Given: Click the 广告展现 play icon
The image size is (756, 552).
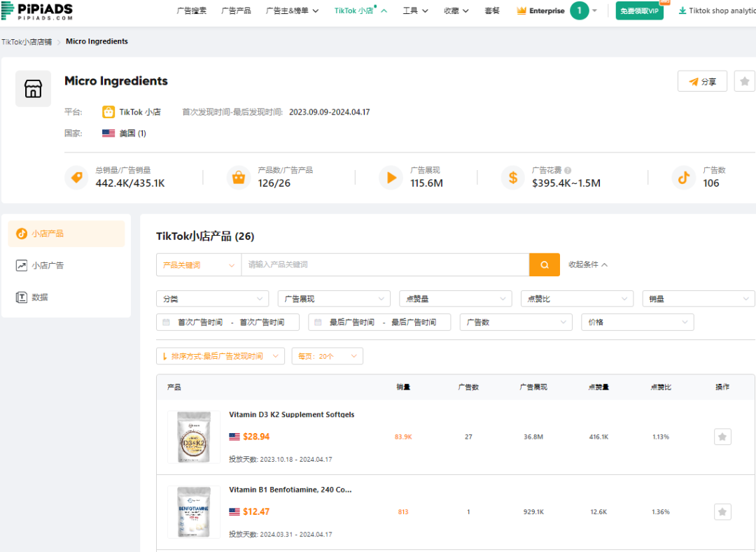Looking at the screenshot, I should pyautogui.click(x=391, y=178).
